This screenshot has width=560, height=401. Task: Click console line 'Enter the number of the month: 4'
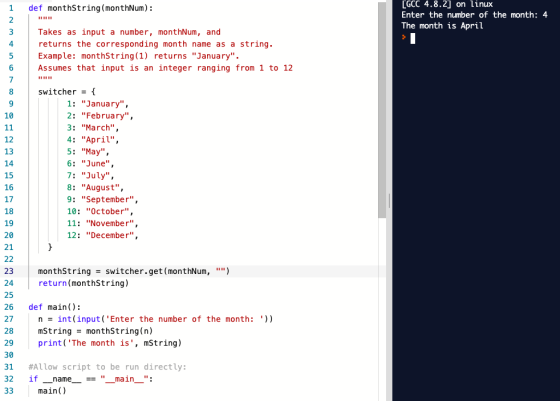tap(474, 15)
